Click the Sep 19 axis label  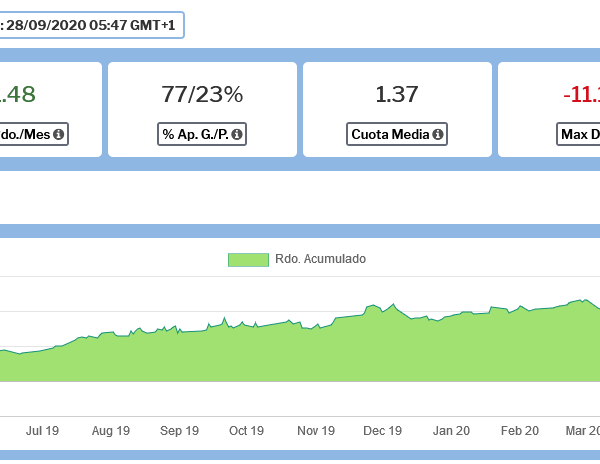click(179, 431)
